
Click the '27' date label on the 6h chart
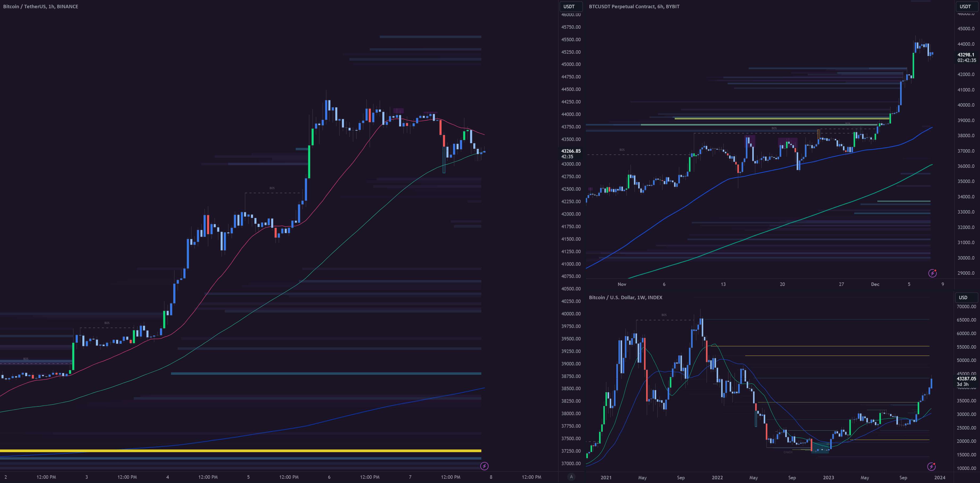[841, 284]
